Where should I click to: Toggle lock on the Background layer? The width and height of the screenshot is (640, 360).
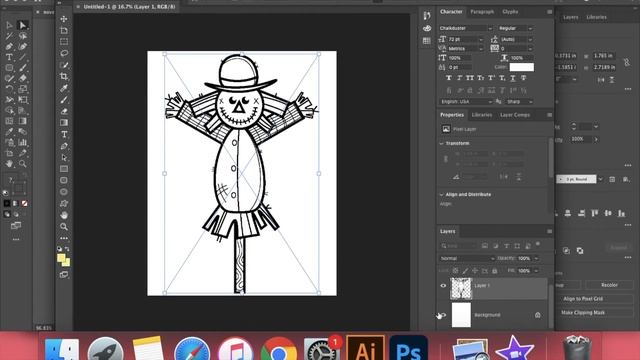pyautogui.click(x=538, y=315)
